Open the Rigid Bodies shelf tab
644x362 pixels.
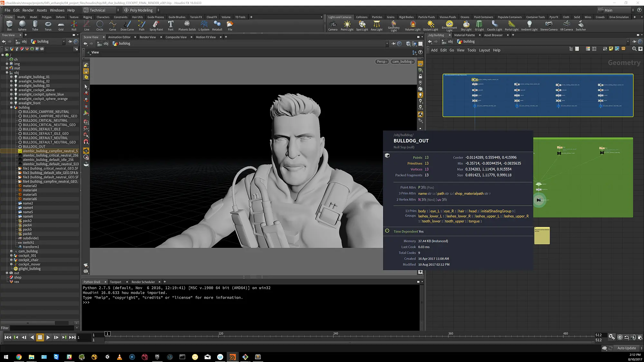click(406, 17)
